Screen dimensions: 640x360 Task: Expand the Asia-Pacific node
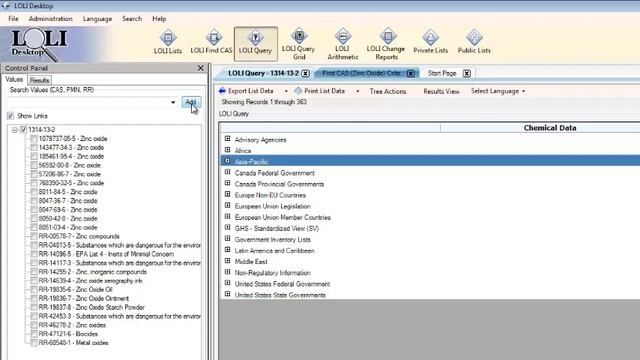(x=227, y=161)
